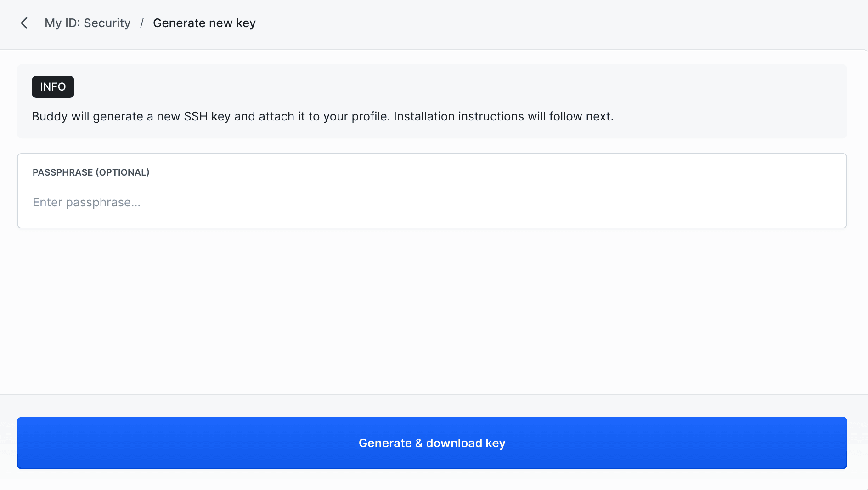
Task: Click the 'Enter passphrase...' placeholder text
Action: tap(87, 202)
